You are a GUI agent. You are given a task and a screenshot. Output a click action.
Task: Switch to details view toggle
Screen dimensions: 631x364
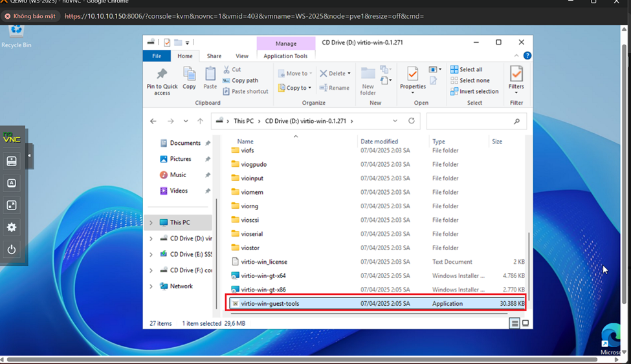515,323
